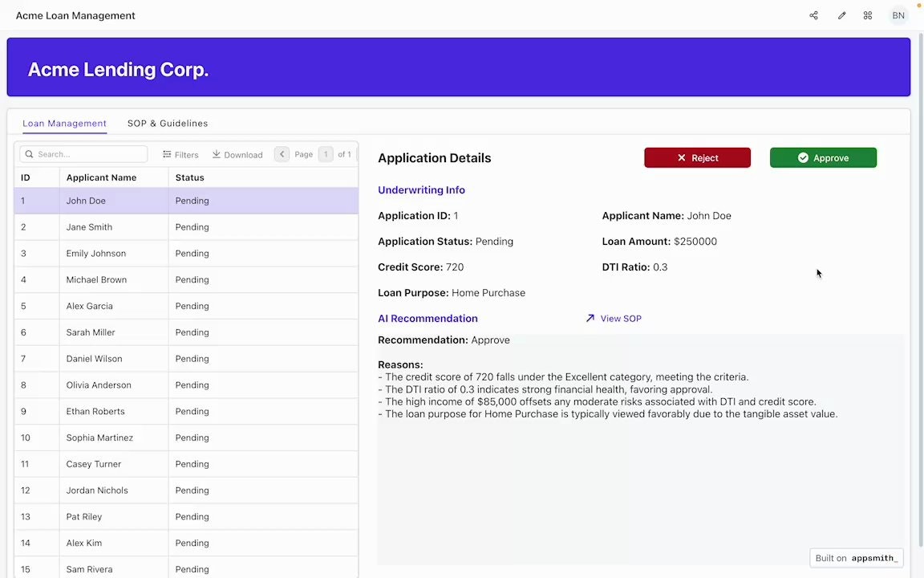The image size is (924, 578).
Task: Click the X icon on Reject button
Action: 681,157
